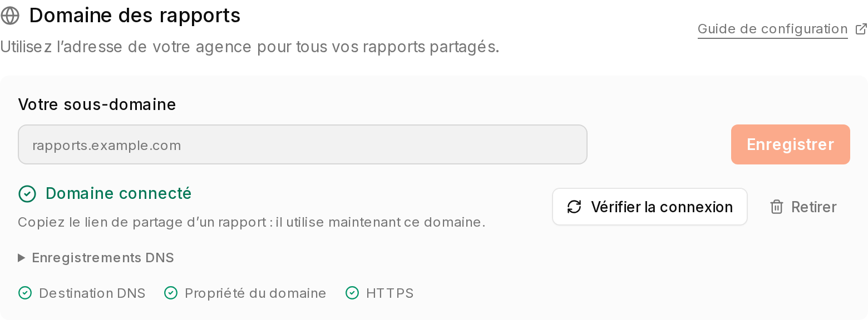The image size is (868, 320).
Task: Click the external link icon after Guide de configuration
Action: [x=861, y=29]
